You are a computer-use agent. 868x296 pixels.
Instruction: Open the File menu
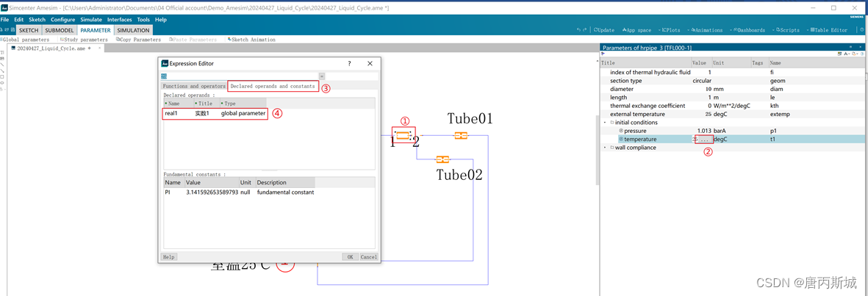pyautogui.click(x=5, y=19)
